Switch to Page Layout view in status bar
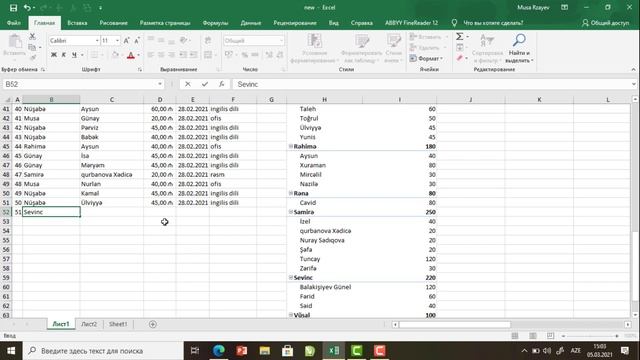This screenshot has width=640, height=360. pos(533,336)
